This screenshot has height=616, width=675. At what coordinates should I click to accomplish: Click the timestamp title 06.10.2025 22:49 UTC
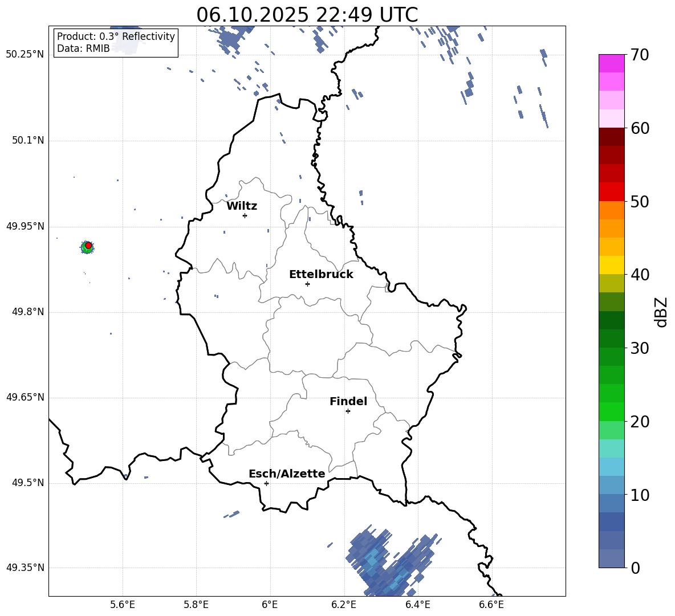coord(307,15)
